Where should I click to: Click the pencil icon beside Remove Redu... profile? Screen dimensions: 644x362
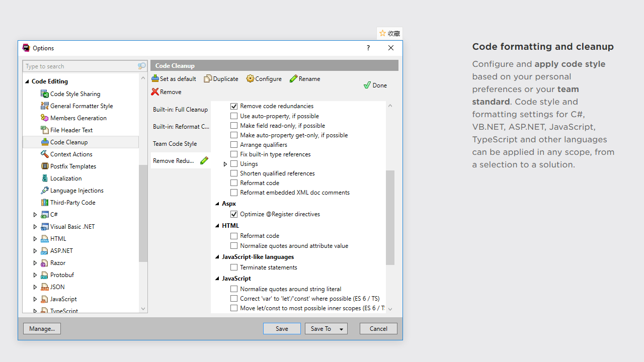coord(204,160)
